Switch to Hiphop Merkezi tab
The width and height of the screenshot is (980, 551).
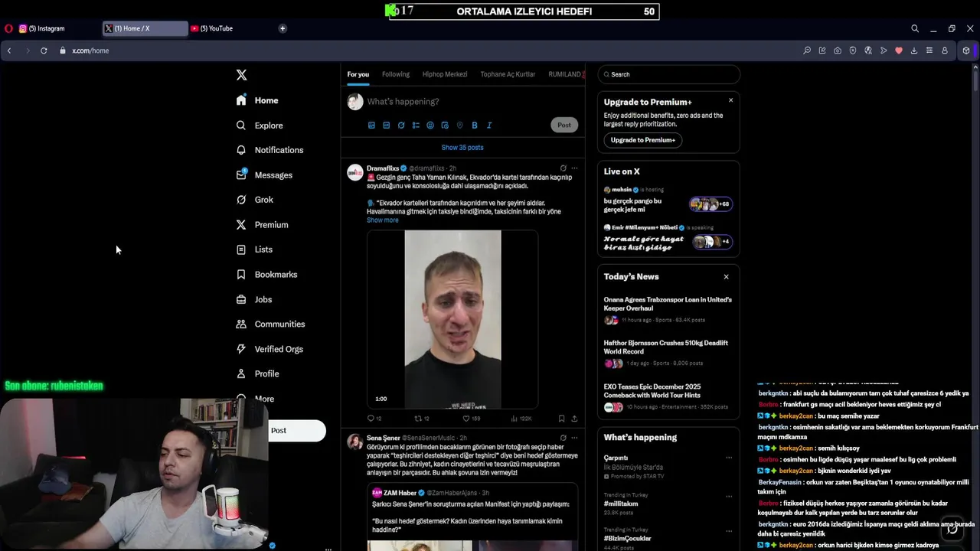[445, 74]
